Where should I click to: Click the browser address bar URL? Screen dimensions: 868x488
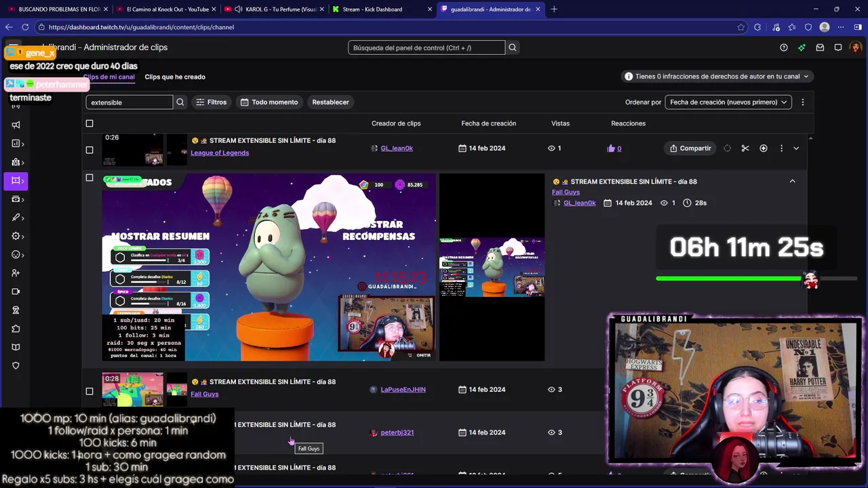click(x=141, y=27)
